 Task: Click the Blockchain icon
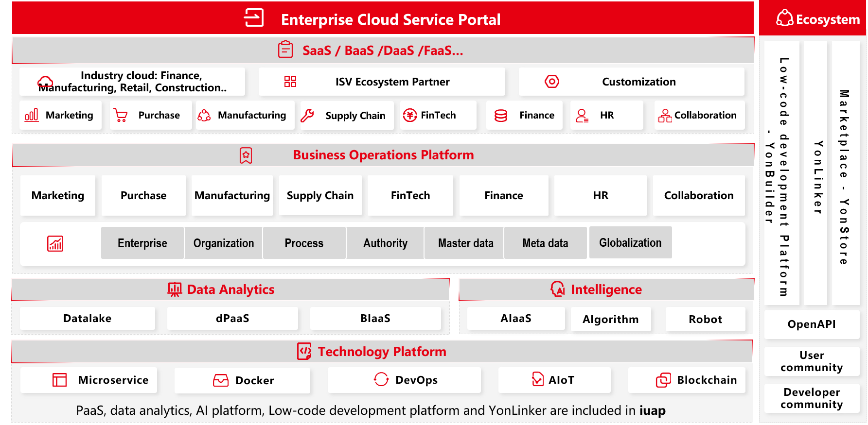pos(663,380)
